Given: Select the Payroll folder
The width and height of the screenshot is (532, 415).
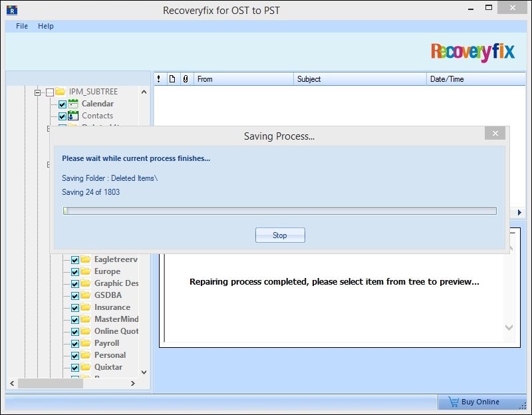Looking at the screenshot, I should (x=106, y=343).
